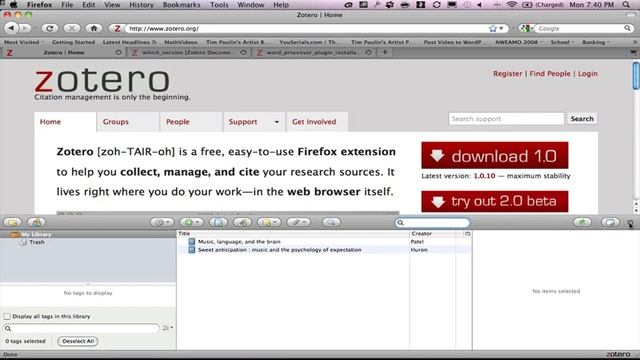Open the People tab on Zotero website
Viewport: 640px width, 360px height.
click(x=190, y=122)
